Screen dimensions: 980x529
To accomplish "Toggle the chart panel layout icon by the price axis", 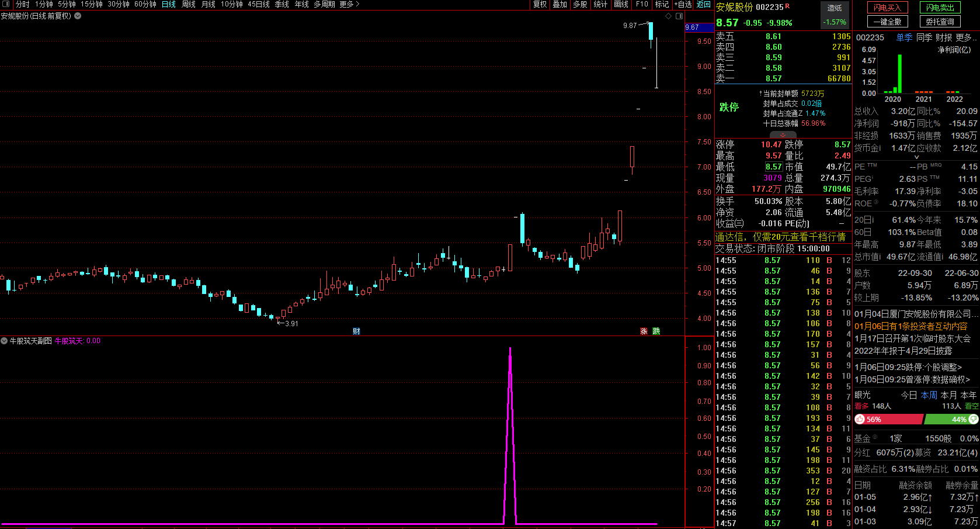I will pyautogui.click(x=679, y=16).
